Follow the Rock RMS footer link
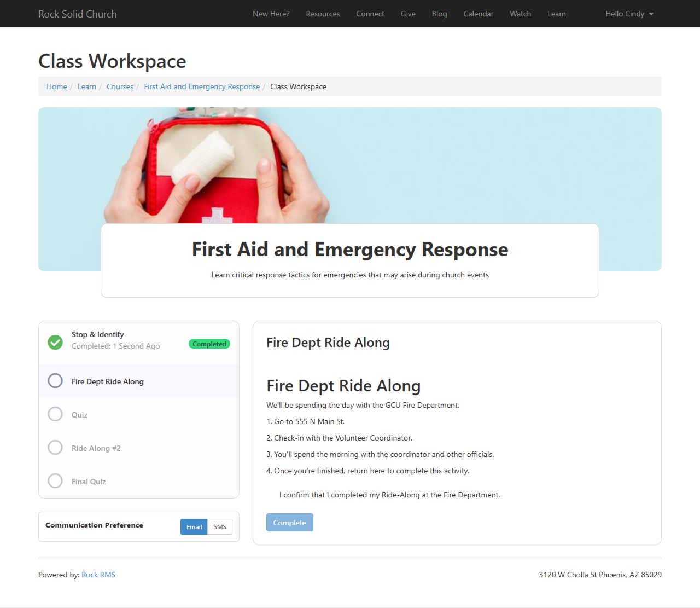700x608 pixels. point(98,575)
